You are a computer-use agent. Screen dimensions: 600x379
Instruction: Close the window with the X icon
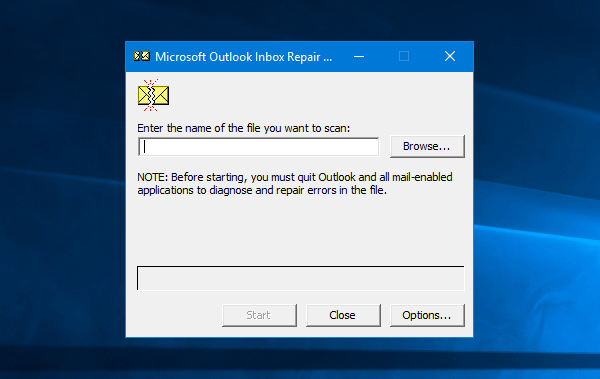(x=450, y=57)
